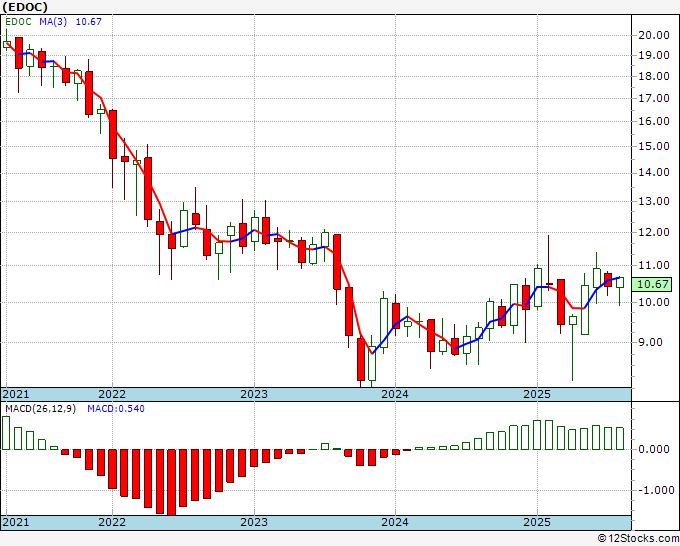Click the 2025 label on MACD timeline
680x546 pixels.
(537, 522)
